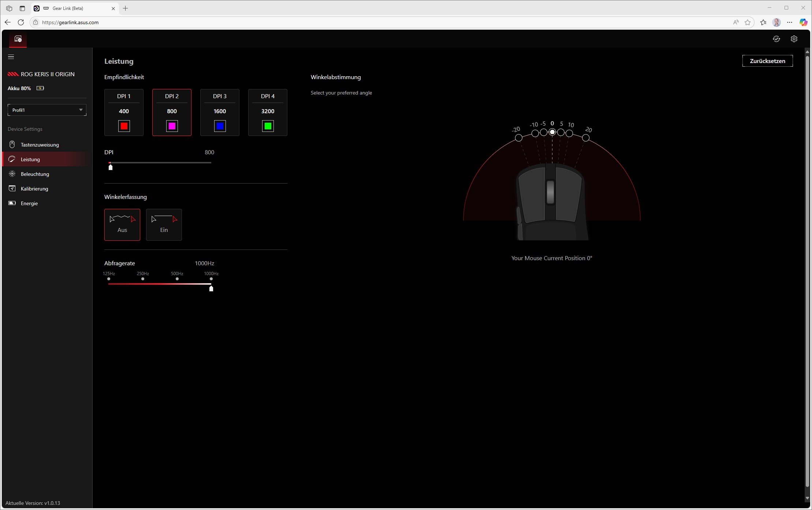Click the mouse icon beside Tastenzuweisung
The width and height of the screenshot is (812, 510).
point(12,144)
